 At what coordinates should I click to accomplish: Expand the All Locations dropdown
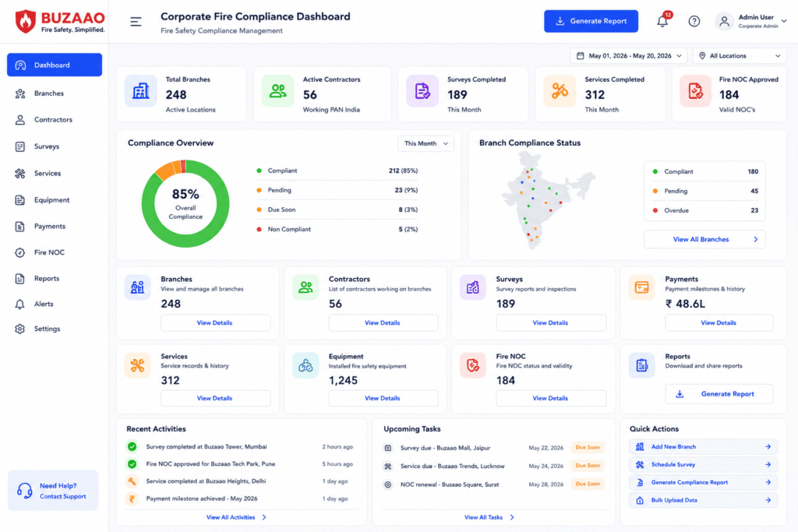coord(740,56)
